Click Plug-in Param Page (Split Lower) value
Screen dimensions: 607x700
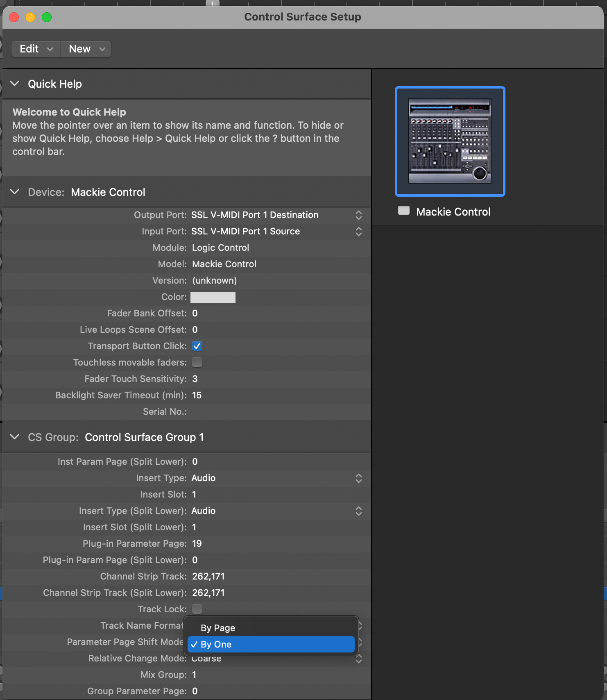tap(195, 560)
